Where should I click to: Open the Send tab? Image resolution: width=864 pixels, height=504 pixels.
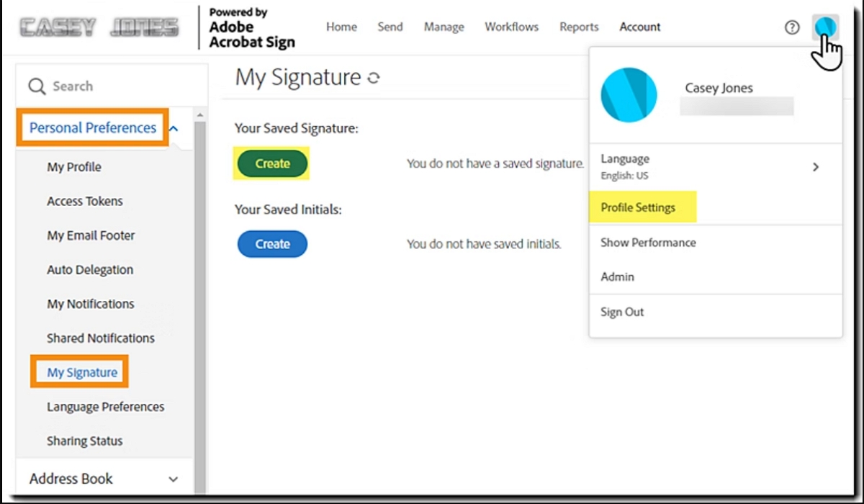coord(390,27)
